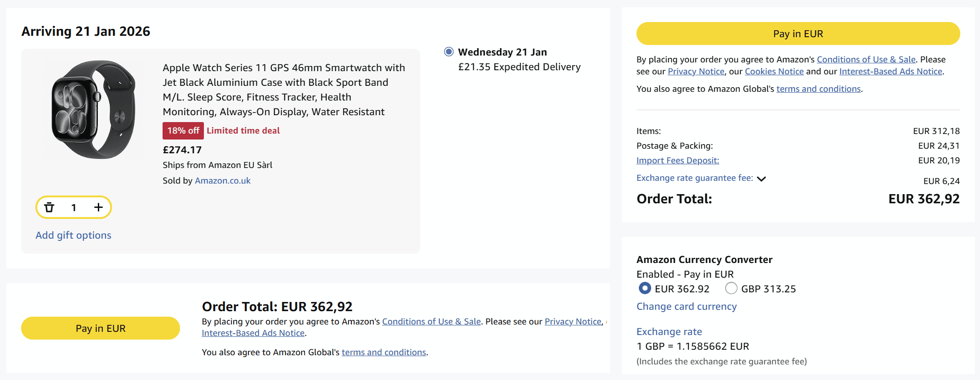Increase quantity with the plus icon
Viewport: 980px width, 380px height.
[x=98, y=207]
